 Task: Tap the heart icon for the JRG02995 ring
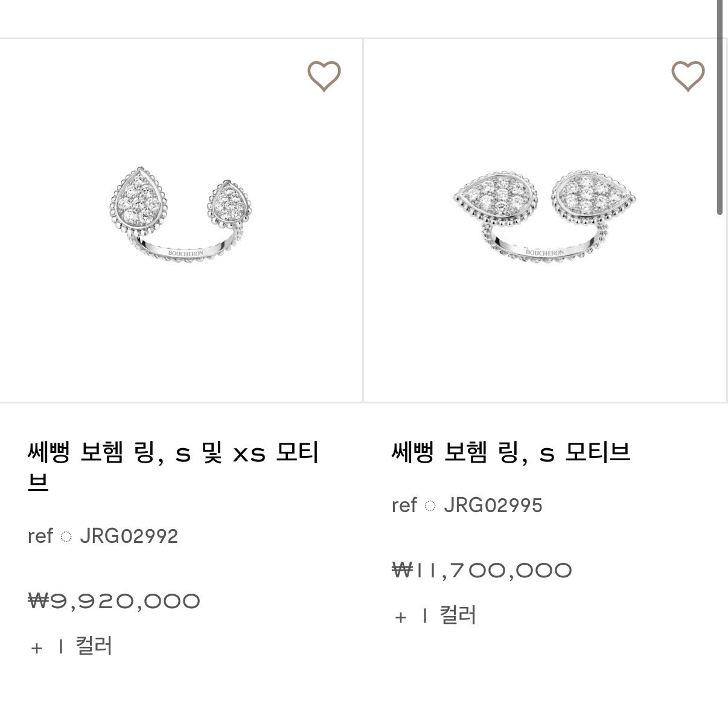click(688, 76)
